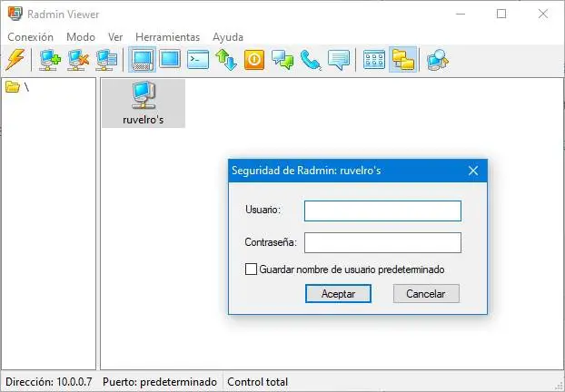Close the Seguridad de Radmin dialog
This screenshot has height=392, width=565.
(x=473, y=171)
